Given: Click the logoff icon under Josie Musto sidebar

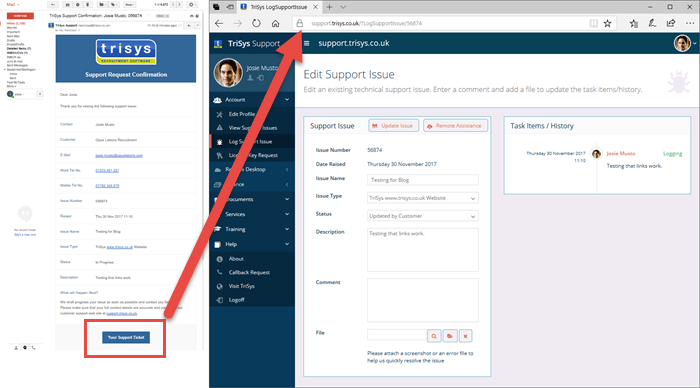Looking at the screenshot, I should coord(260,78).
